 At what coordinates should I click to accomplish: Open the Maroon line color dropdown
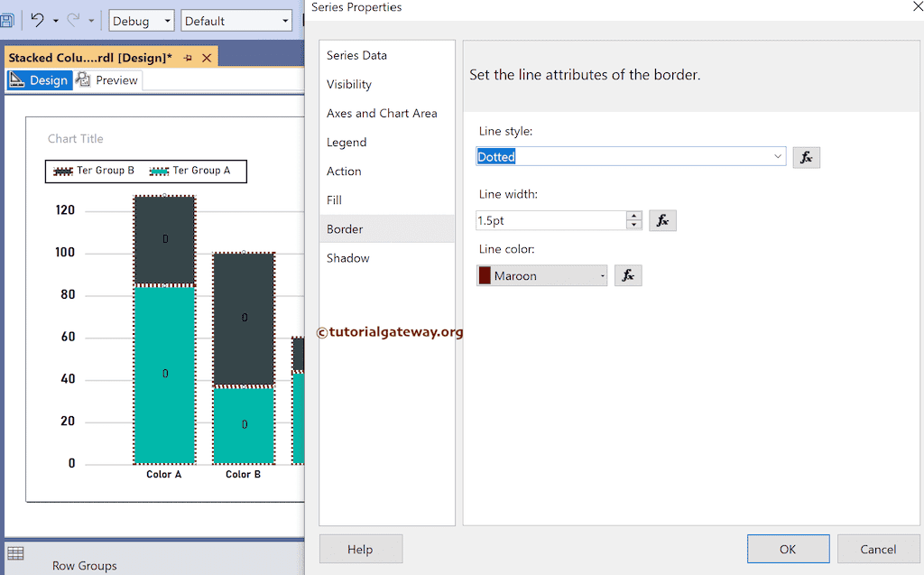[x=601, y=274]
